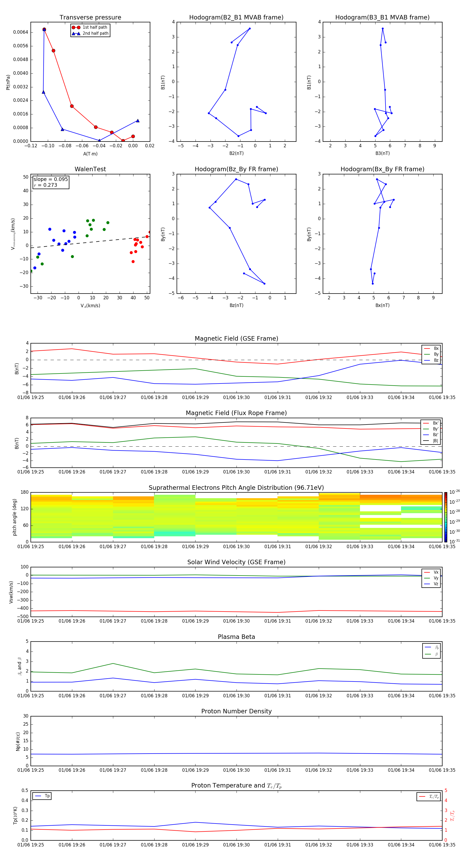Select the Vy legend entry
This screenshot has height=868, width=473.
pos(431,578)
